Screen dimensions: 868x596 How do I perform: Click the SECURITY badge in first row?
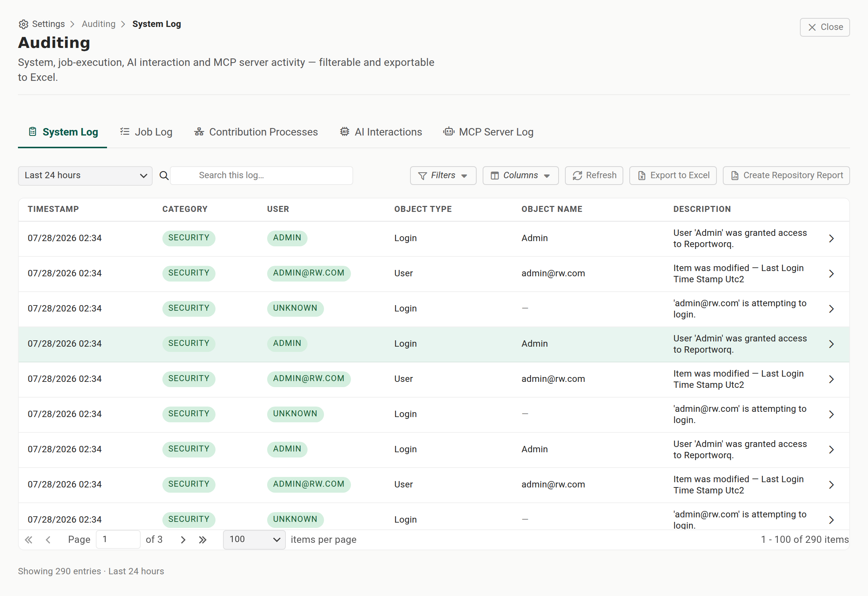tap(189, 238)
